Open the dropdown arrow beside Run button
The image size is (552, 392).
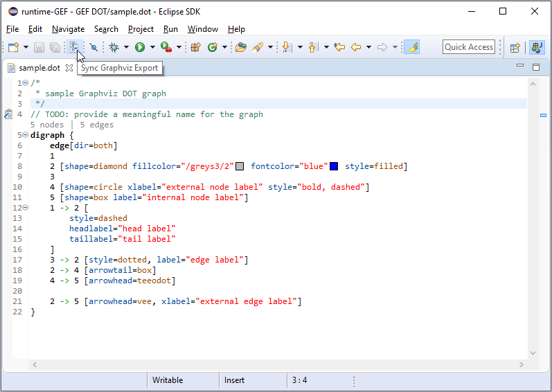pyautogui.click(x=152, y=47)
